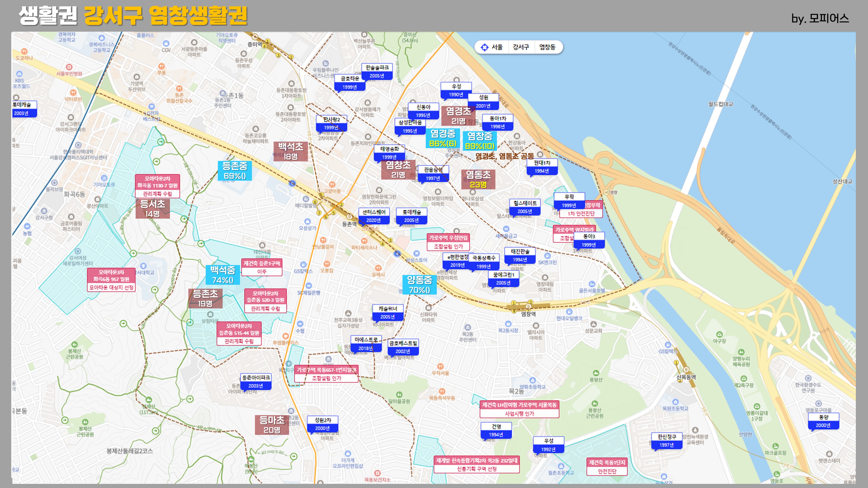Viewport: 868px width, 488px height.
Task: Open the 강서구 district selector
Action: click(521, 47)
